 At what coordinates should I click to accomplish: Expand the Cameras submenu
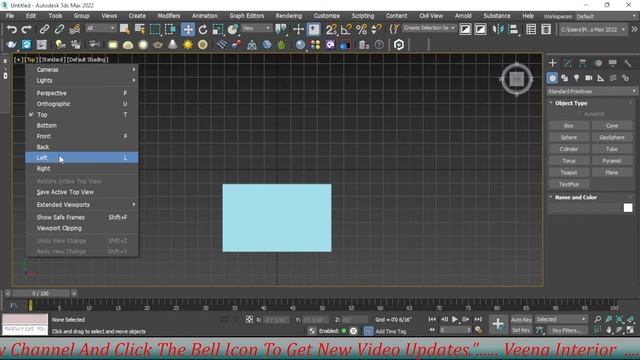82,70
